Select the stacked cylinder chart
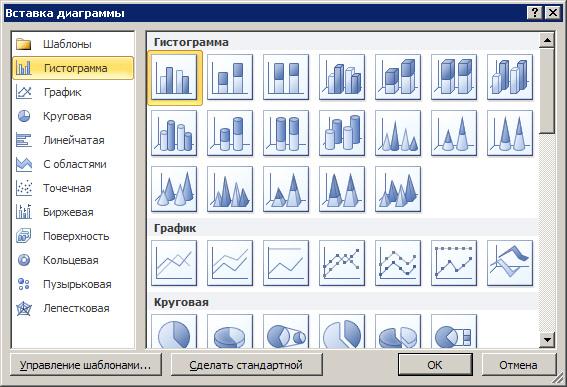Viewport: 567px width, 387px height. pos(230,133)
